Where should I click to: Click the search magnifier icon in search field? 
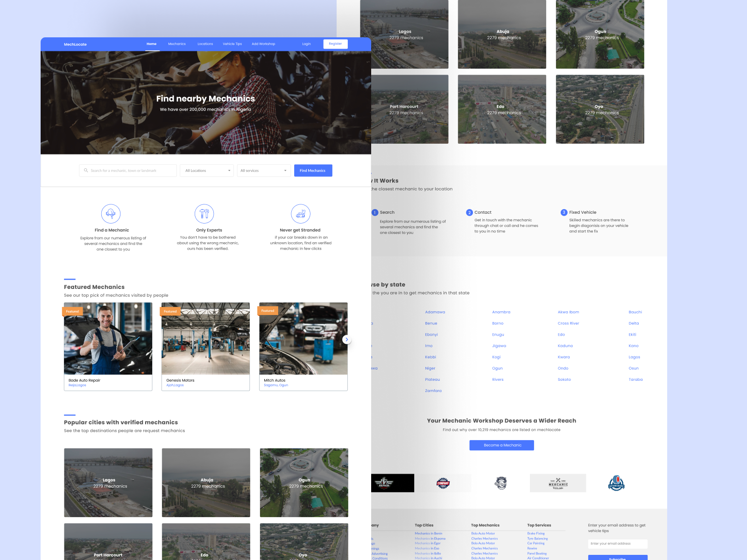[86, 170]
